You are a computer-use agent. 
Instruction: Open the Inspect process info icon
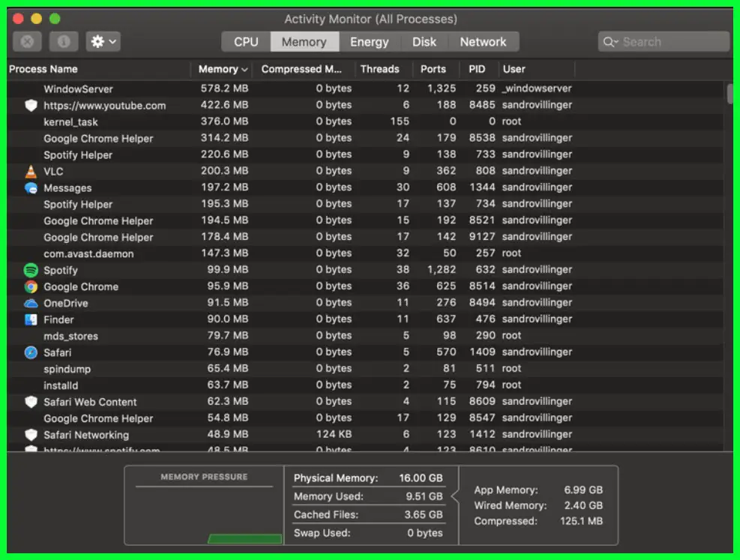tap(64, 41)
